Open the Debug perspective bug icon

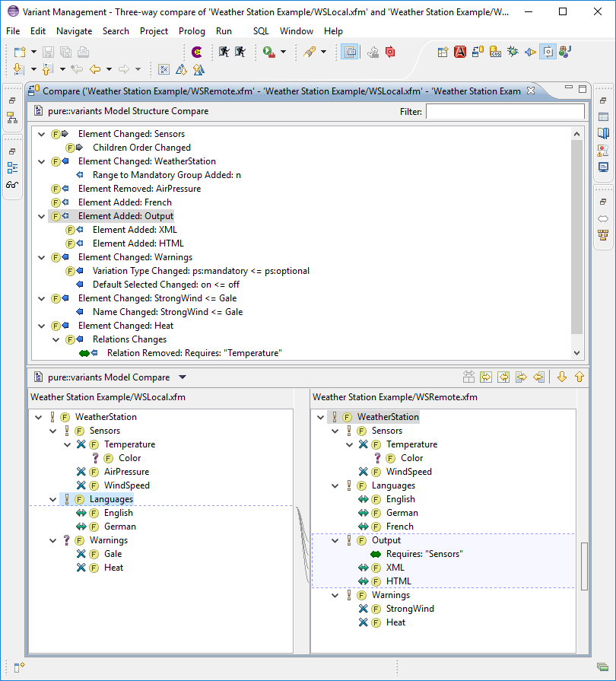(513, 52)
